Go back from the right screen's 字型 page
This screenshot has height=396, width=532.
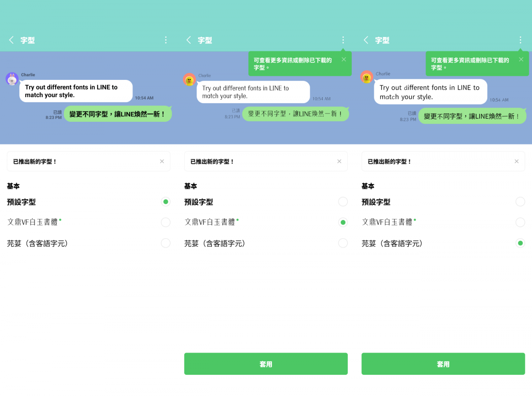tap(366, 40)
